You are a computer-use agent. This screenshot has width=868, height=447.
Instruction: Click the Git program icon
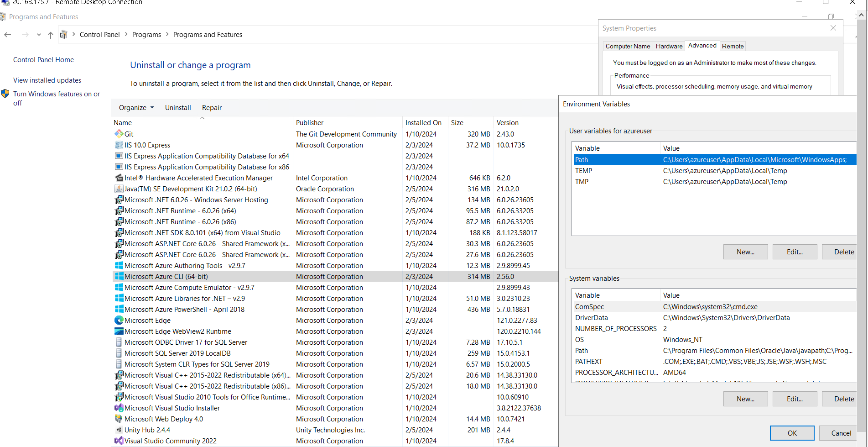pyautogui.click(x=119, y=134)
